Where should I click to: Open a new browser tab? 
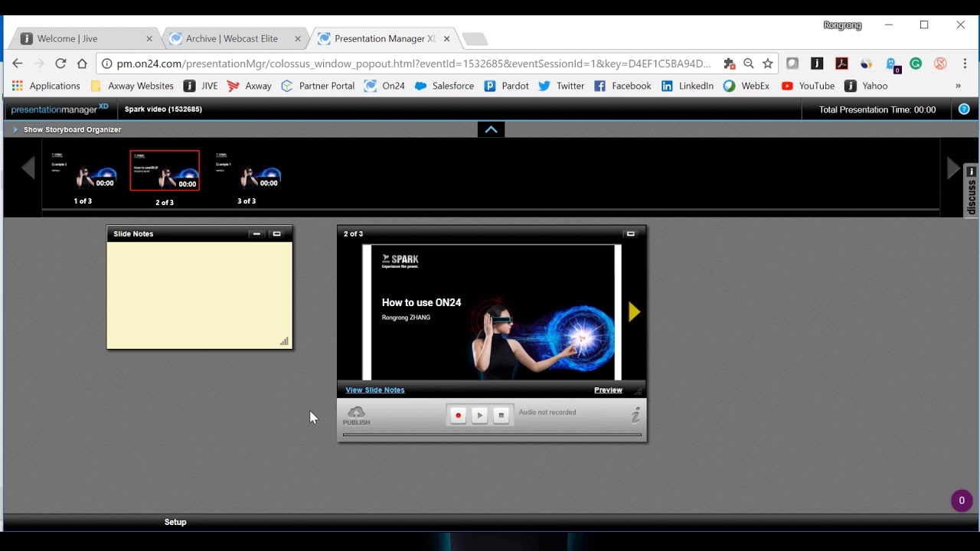(475, 39)
